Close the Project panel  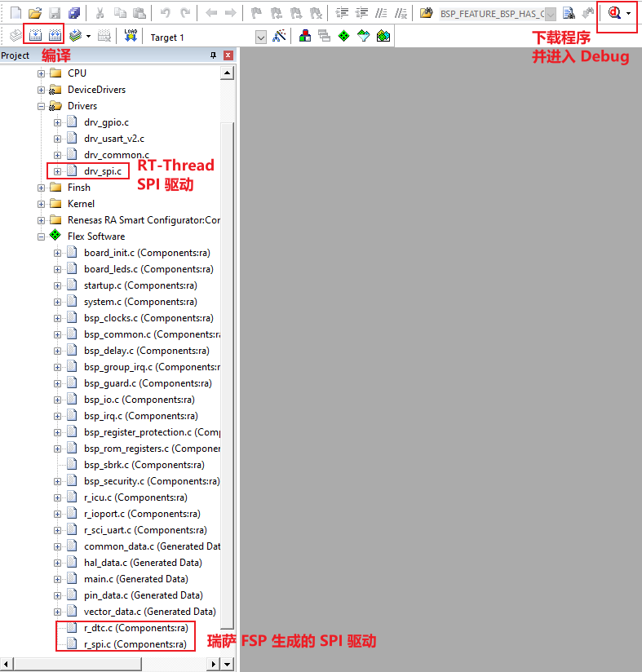click(x=228, y=55)
